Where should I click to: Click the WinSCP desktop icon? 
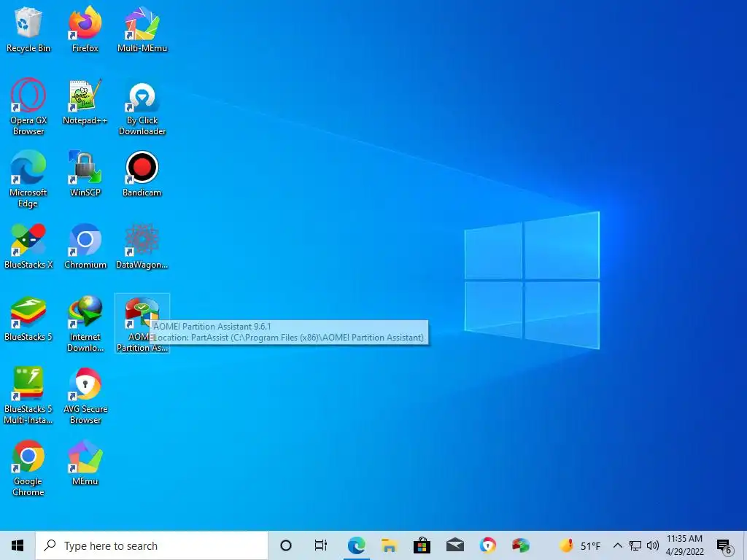click(x=85, y=174)
